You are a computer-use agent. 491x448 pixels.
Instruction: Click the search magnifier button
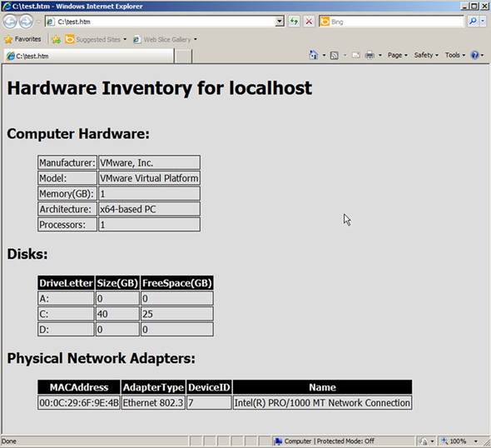(x=473, y=22)
